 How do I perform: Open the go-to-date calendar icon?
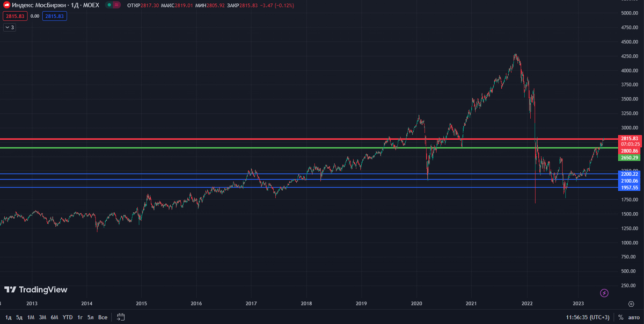click(x=121, y=317)
